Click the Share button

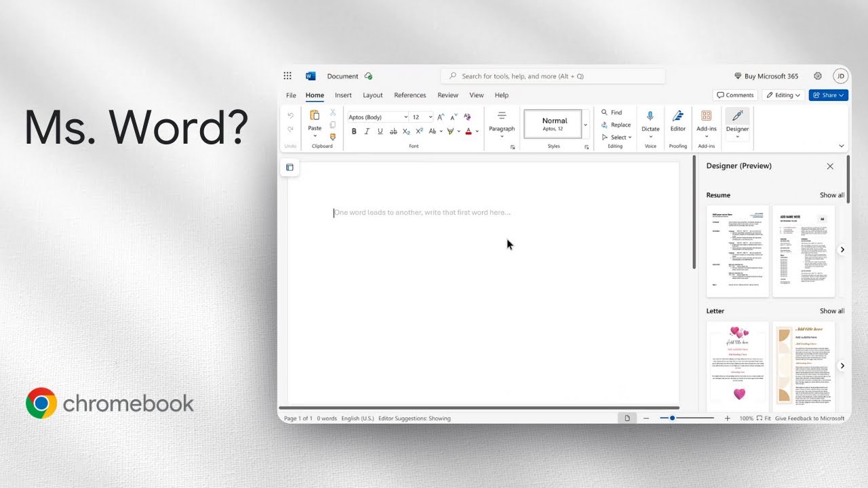[x=829, y=95]
